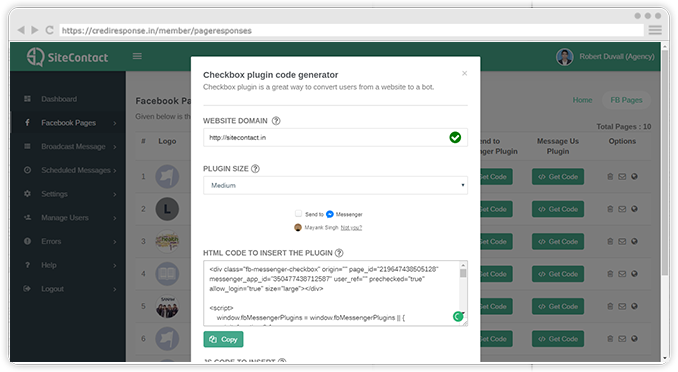Click the Website Domain help icon
This screenshot has width=678, height=372.
(276, 121)
